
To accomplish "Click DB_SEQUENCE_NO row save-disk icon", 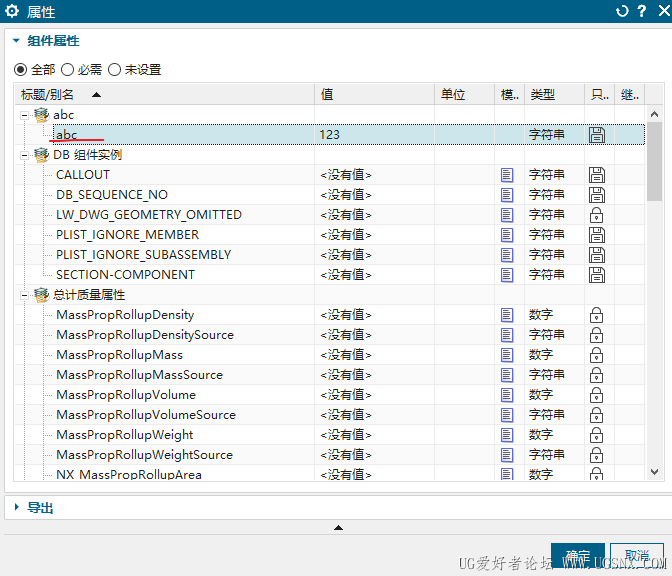I will click(597, 195).
